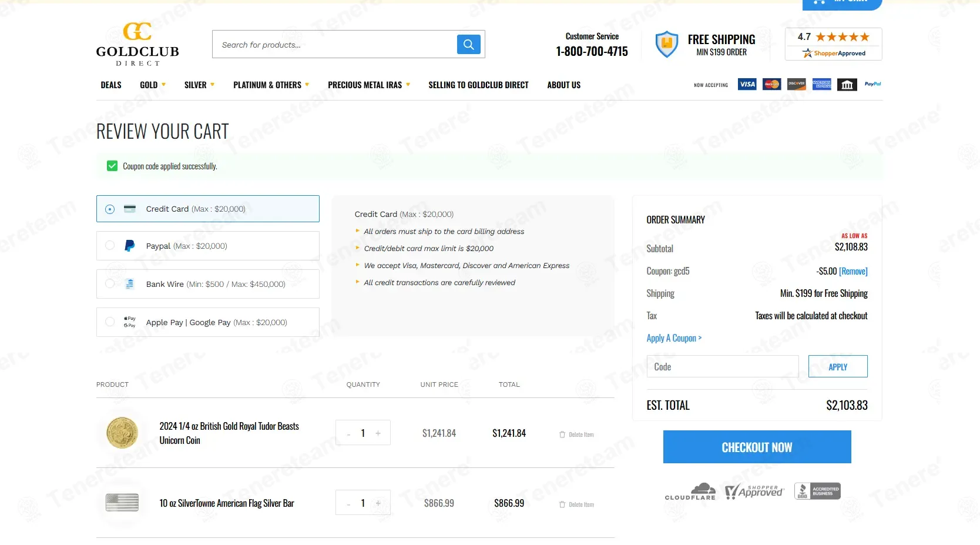Focus the coupon Code input field

723,366
